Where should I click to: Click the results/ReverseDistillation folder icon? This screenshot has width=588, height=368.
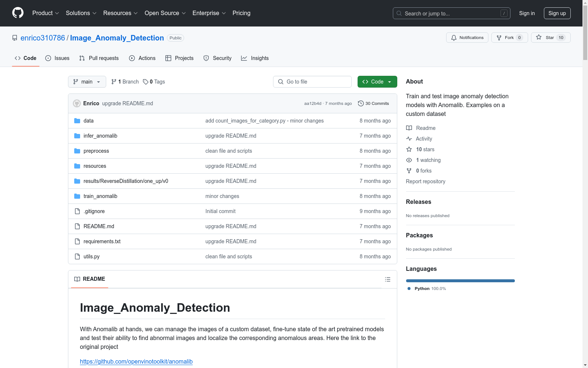pyautogui.click(x=77, y=181)
